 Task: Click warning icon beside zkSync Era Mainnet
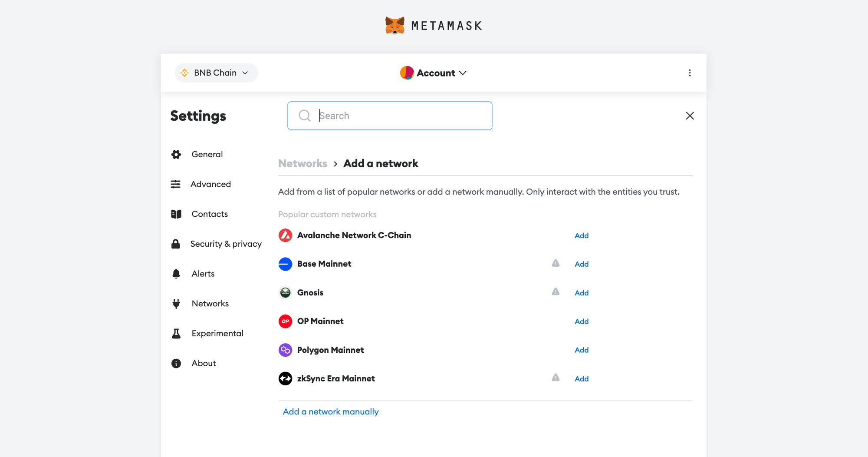556,378
